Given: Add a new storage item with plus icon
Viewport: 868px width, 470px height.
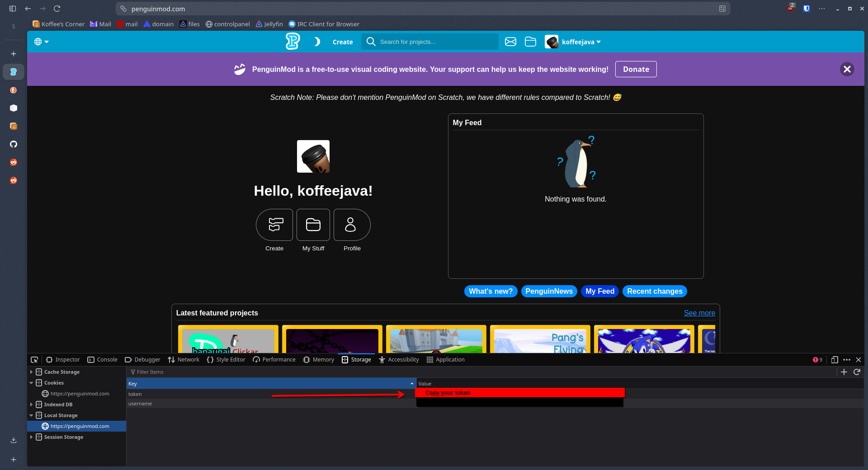Looking at the screenshot, I should [844, 372].
